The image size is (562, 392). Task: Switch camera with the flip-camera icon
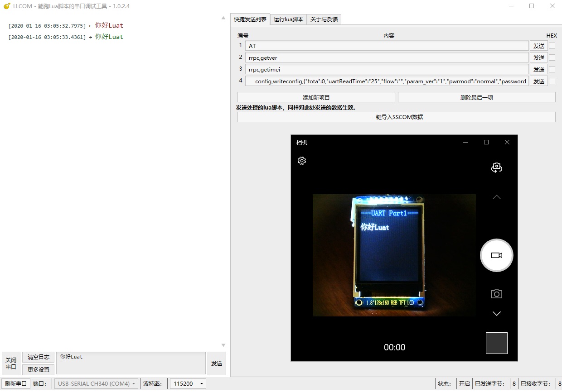497,167
